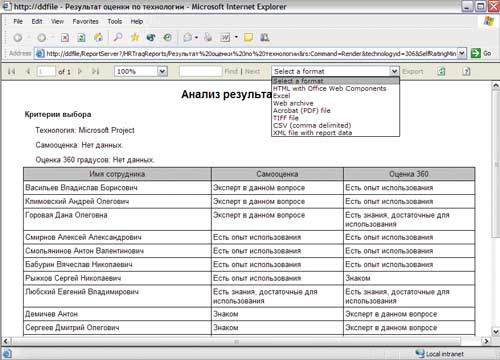Expand the 100% zoom dropdown
Screen dimensions: 500x360
(162, 71)
